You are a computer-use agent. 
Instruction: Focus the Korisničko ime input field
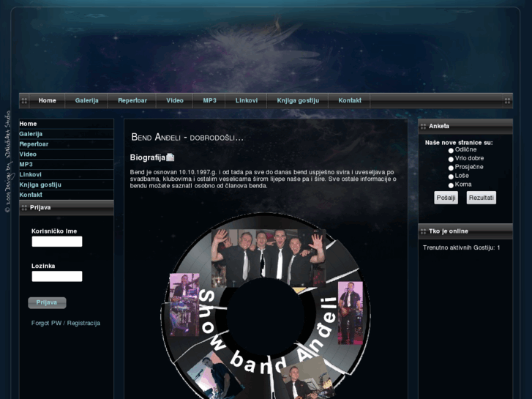point(57,242)
